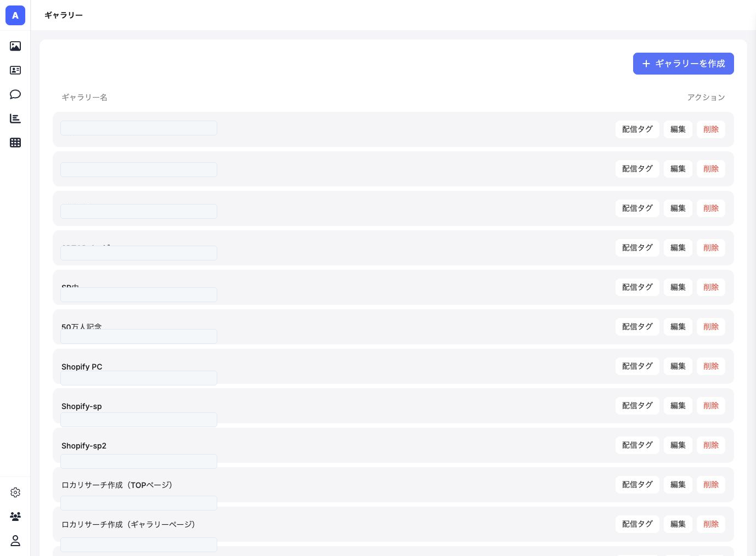Open the image gallery sidebar icon
Viewport: 756px width, 556px height.
(x=15, y=46)
